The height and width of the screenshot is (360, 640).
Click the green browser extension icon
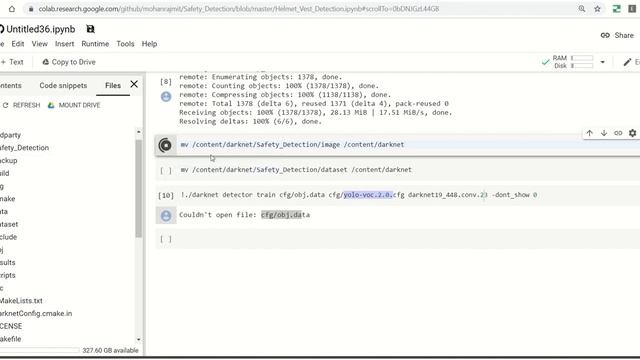617,9
